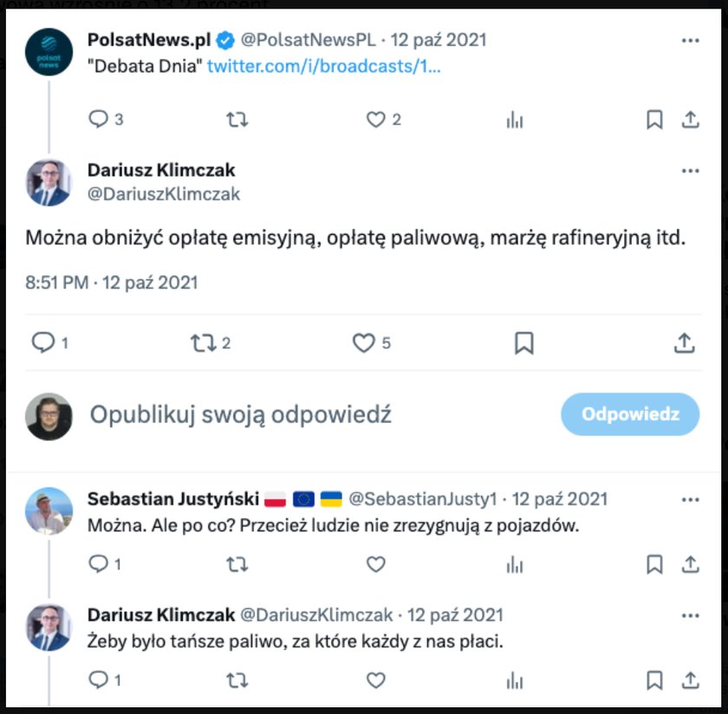The width and height of the screenshot is (728, 714).
Task: Open more options on main Dariusz Klimczak tweet
Action: click(x=690, y=171)
